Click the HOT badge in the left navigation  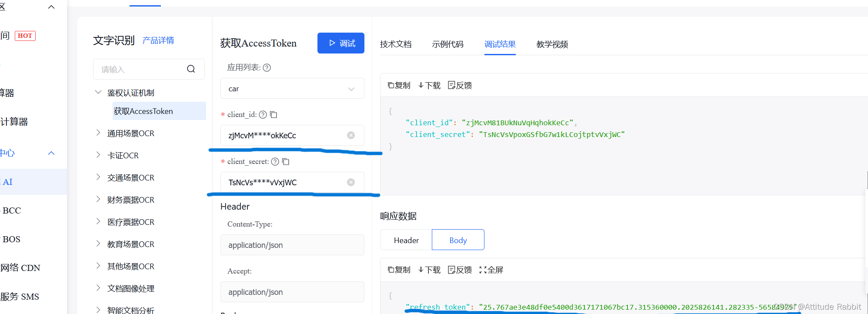pyautogui.click(x=25, y=36)
